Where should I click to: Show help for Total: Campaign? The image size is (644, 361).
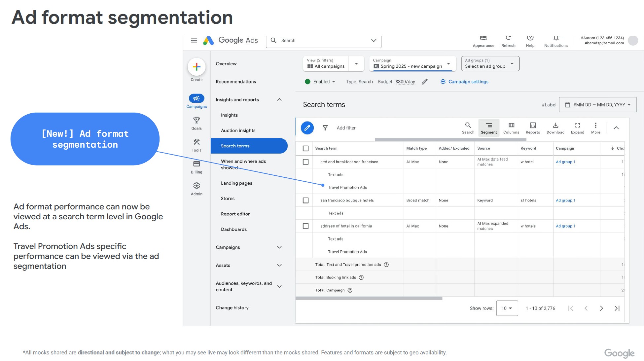(x=350, y=290)
